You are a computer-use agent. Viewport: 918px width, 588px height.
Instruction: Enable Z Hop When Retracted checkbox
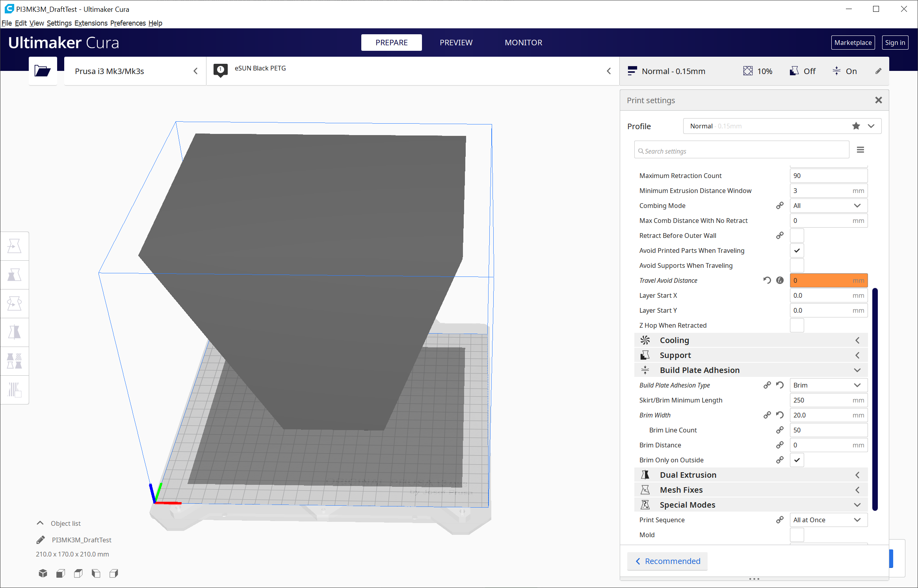pyautogui.click(x=797, y=325)
